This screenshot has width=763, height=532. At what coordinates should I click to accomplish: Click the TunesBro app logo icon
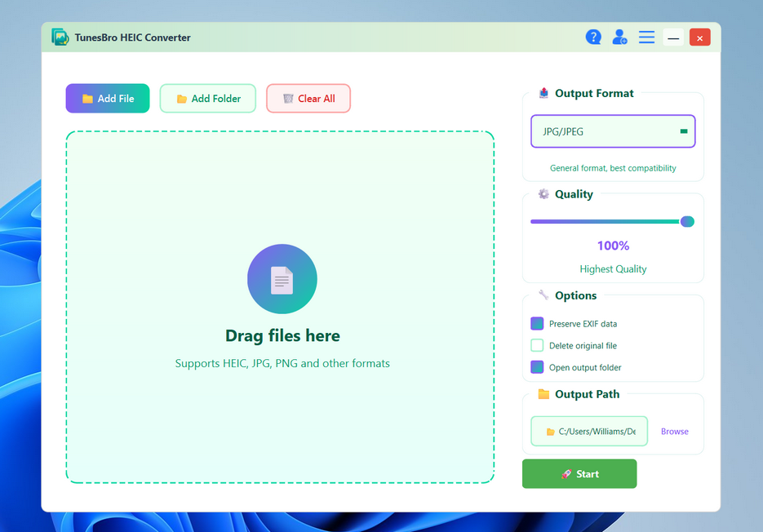click(x=60, y=37)
